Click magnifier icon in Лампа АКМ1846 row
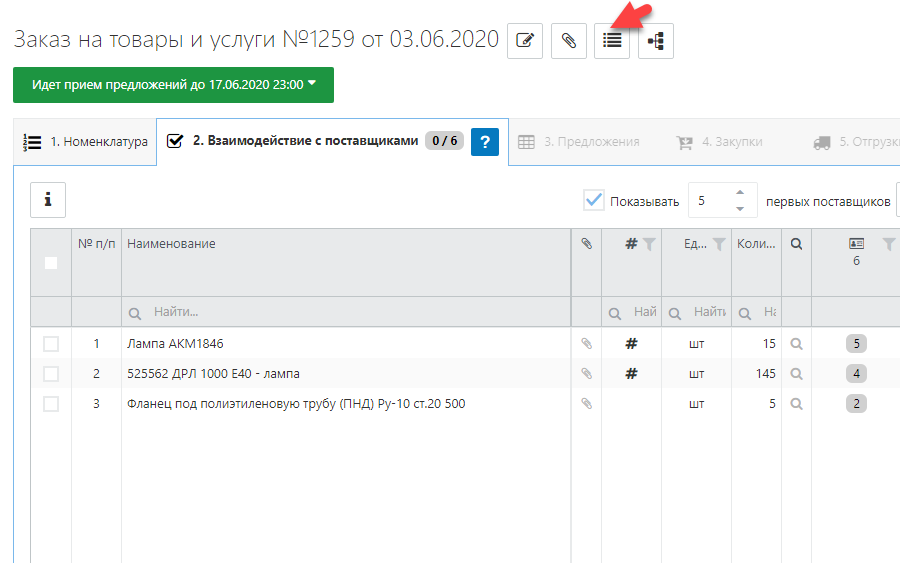 pyautogui.click(x=796, y=344)
